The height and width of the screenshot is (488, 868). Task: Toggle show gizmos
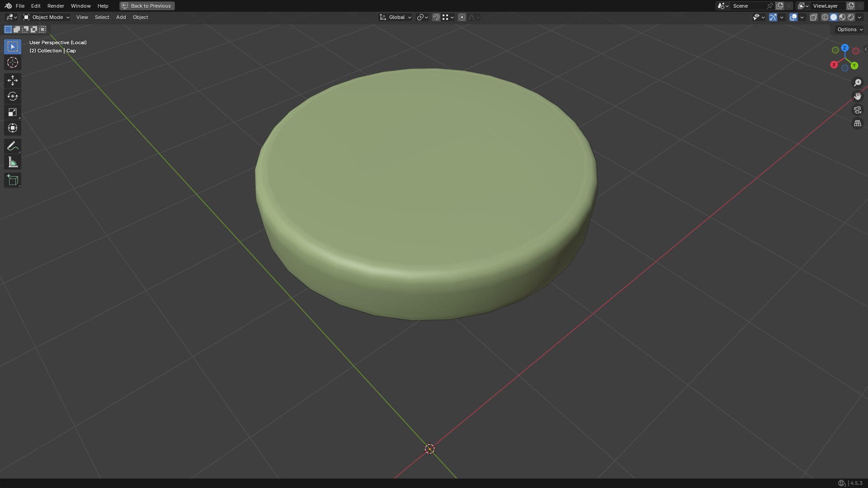[x=773, y=17]
